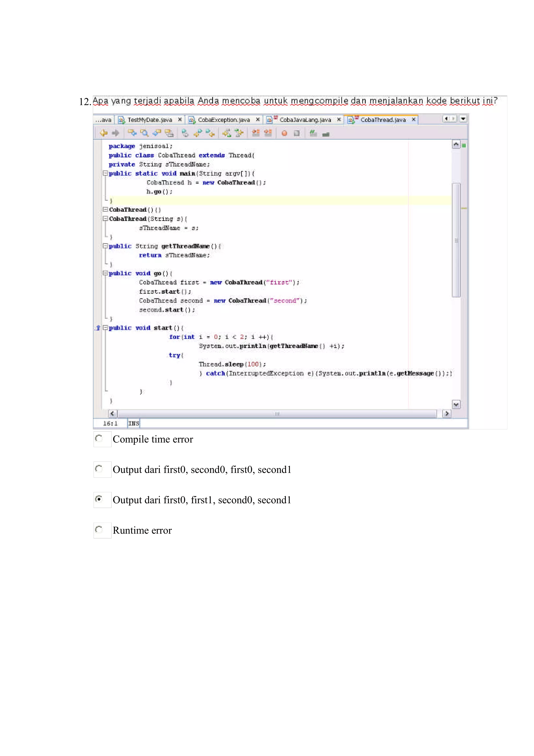Close the TestMyDate.java tab

pyautogui.click(x=180, y=119)
